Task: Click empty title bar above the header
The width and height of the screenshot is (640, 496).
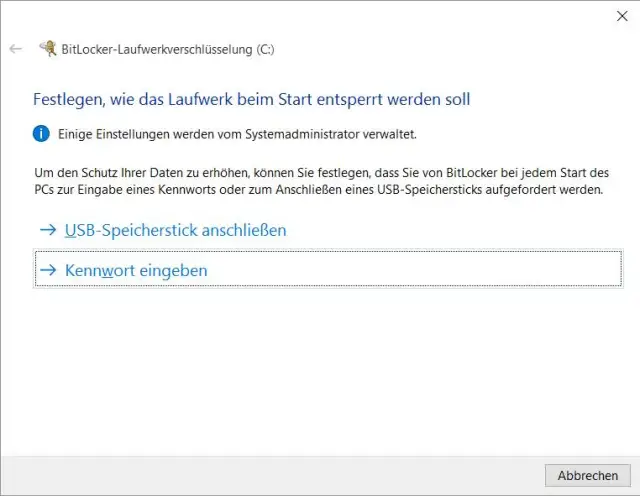Action: [300, 15]
